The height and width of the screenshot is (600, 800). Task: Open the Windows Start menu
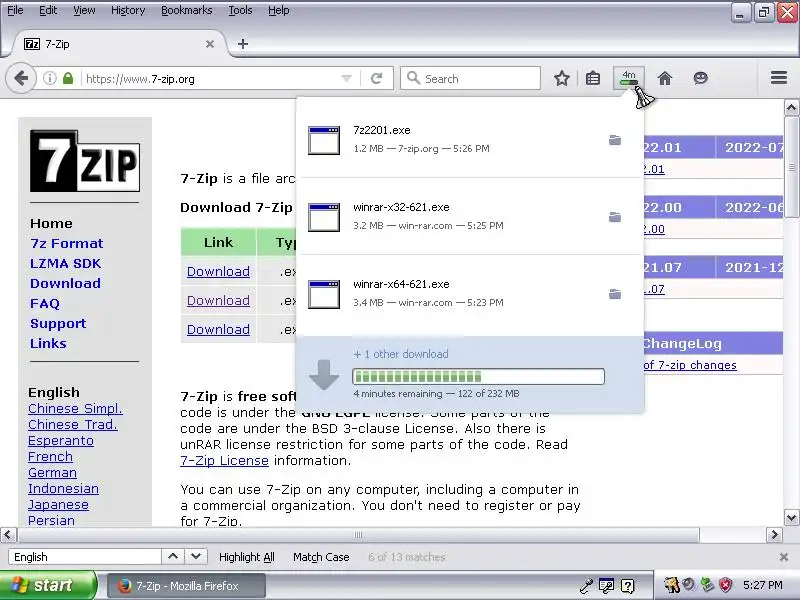[x=48, y=585]
